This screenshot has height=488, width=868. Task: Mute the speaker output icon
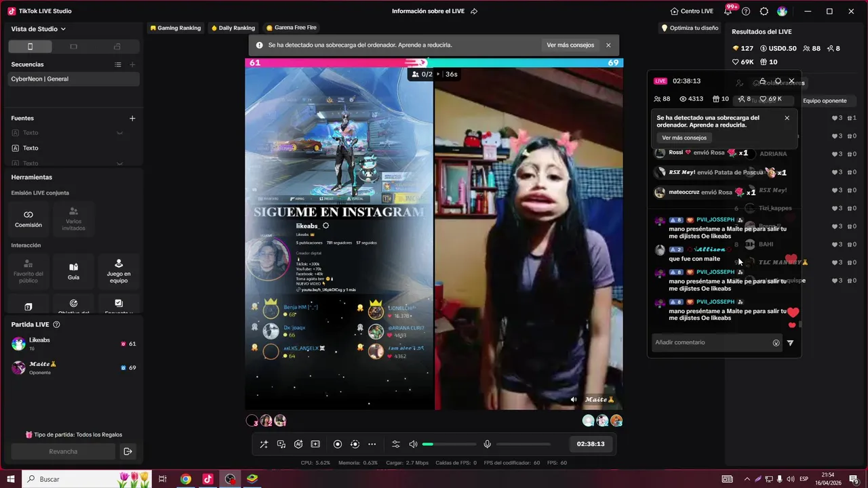413,444
